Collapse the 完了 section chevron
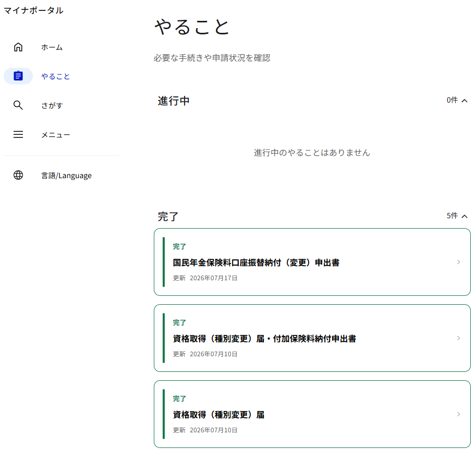 (464, 216)
